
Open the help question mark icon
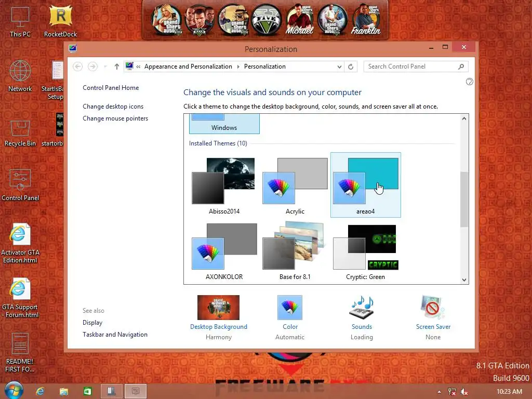point(470,82)
